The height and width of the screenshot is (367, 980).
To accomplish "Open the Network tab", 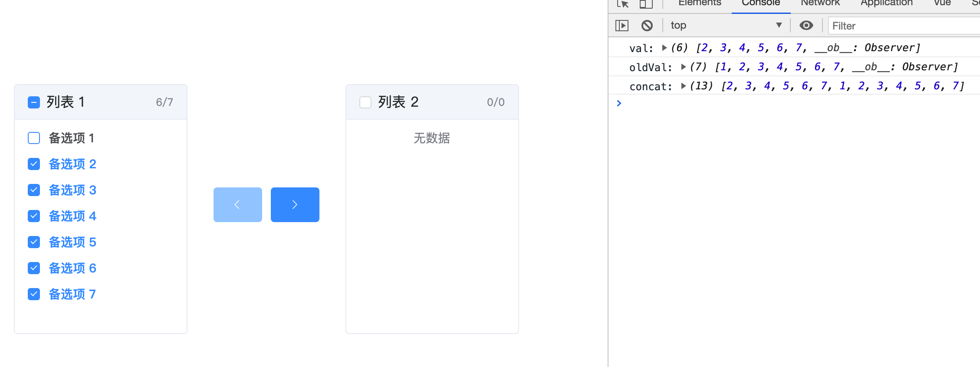I will pos(820,3).
